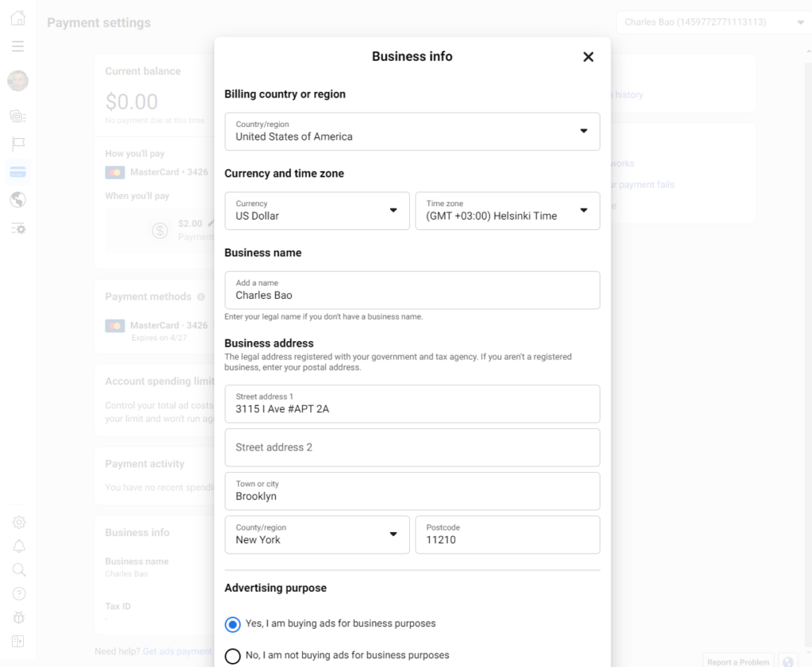Expand the Country/region billing dropdown

(x=412, y=132)
